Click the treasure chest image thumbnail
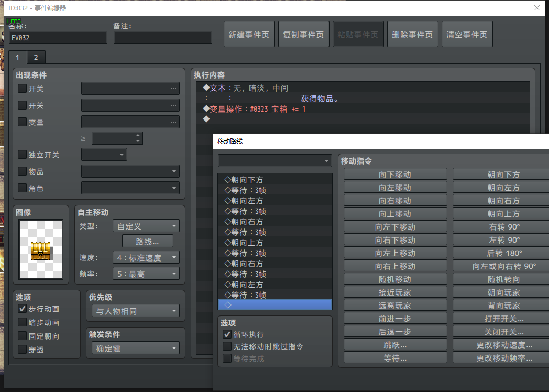Image resolution: width=549 pixels, height=392 pixels. [41, 249]
